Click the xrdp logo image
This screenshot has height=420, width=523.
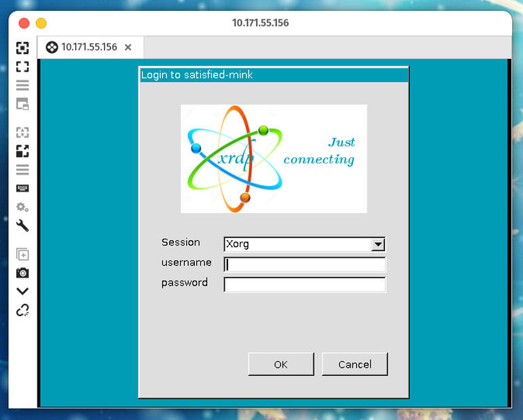(274, 159)
